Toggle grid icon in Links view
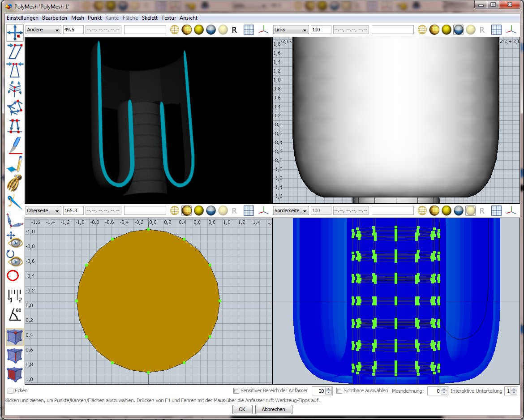Image resolution: width=524 pixels, height=420 pixels. pyautogui.click(x=496, y=30)
